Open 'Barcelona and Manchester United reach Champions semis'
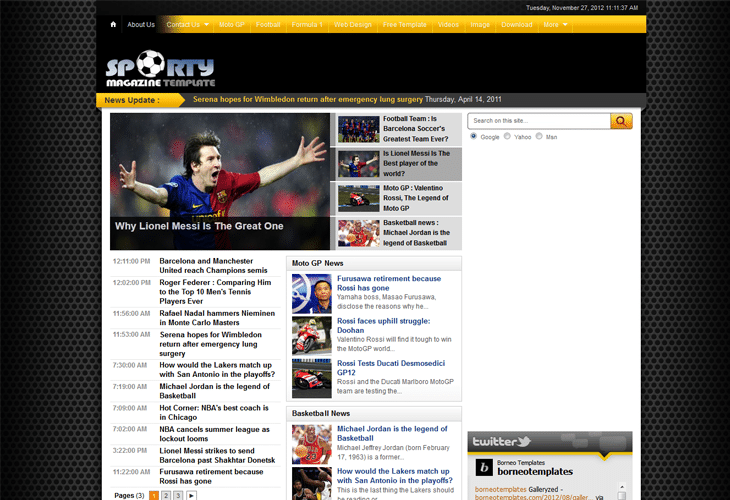The height and width of the screenshot is (500, 730). (213, 266)
